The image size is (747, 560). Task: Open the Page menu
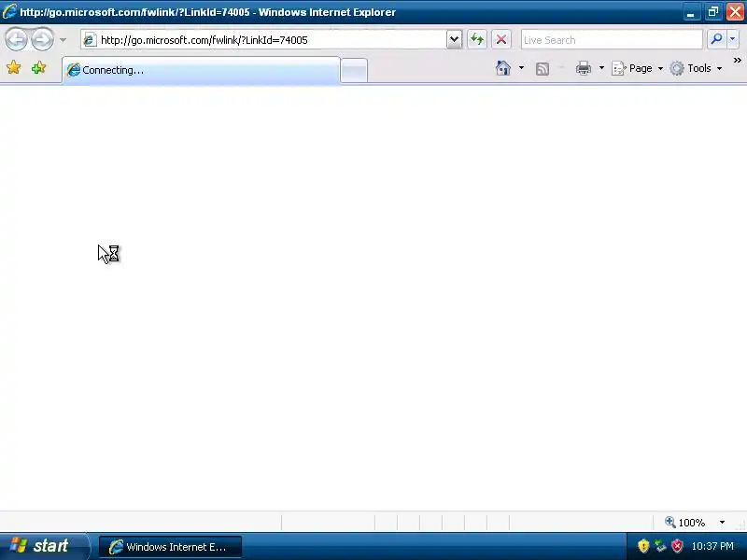click(637, 68)
